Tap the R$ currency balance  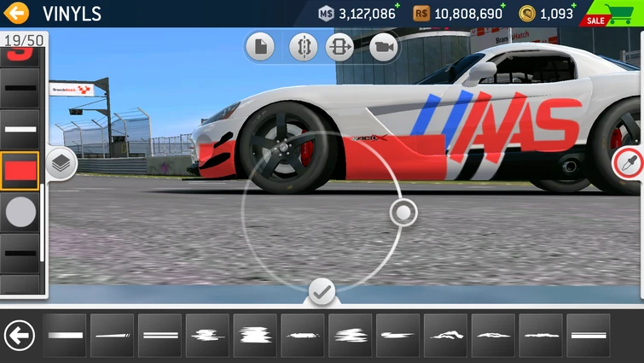[x=458, y=14]
